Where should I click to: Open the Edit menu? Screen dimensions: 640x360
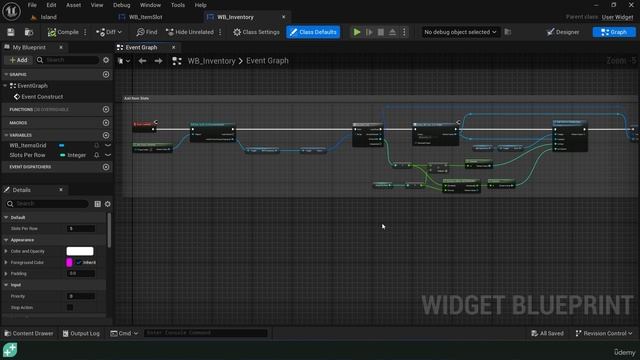click(51, 5)
